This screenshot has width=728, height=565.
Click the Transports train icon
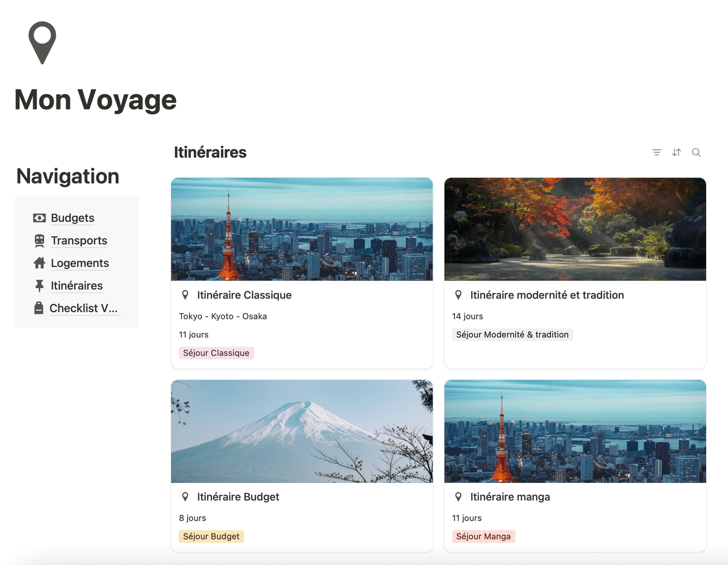coord(39,241)
